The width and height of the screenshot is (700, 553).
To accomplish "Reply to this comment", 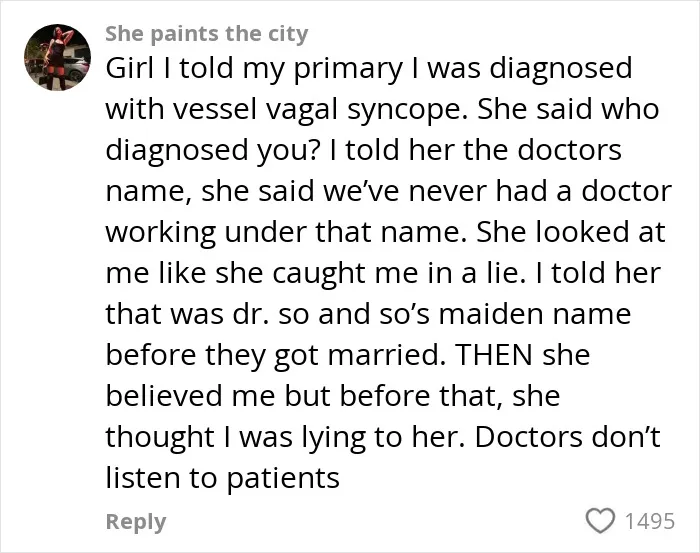I will 136,521.
